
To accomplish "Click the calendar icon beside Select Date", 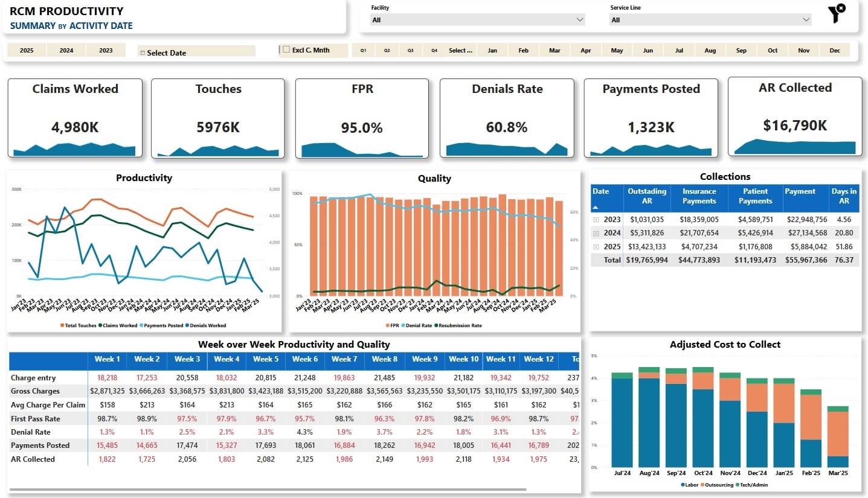I will pos(143,53).
